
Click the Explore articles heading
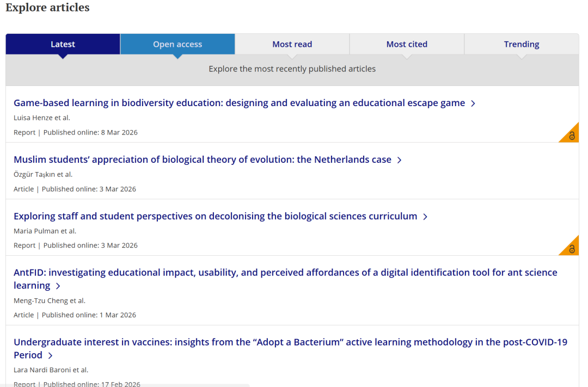(x=47, y=8)
